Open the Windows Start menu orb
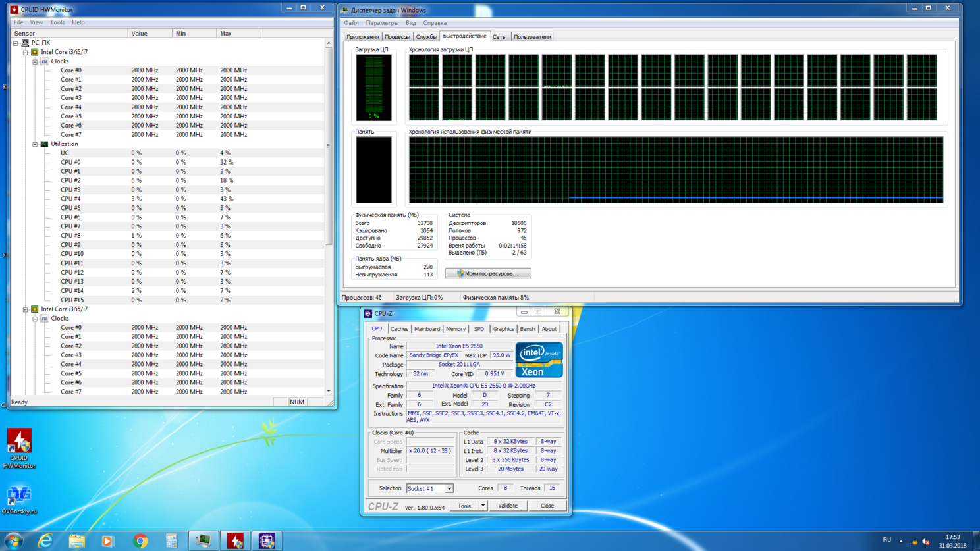The image size is (980, 551). point(13,541)
